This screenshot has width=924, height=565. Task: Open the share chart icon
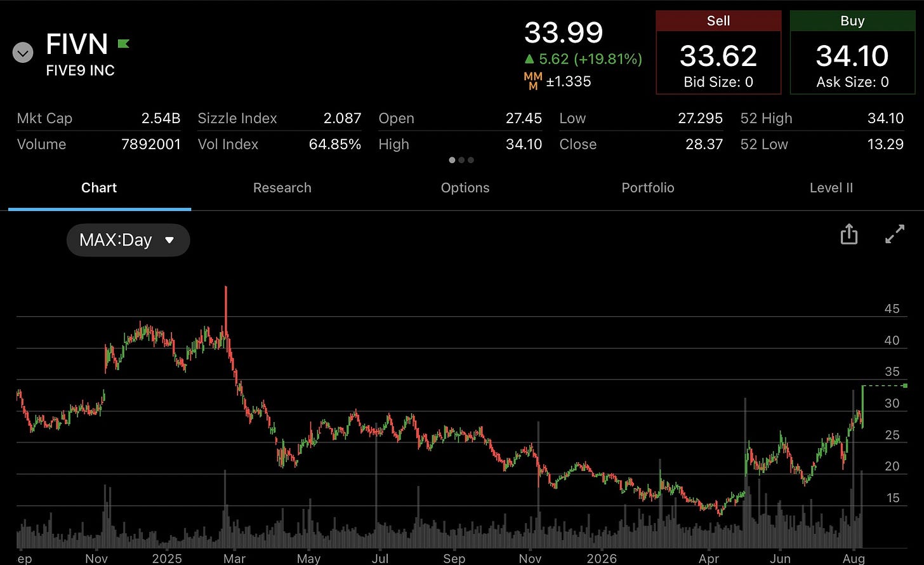(848, 234)
